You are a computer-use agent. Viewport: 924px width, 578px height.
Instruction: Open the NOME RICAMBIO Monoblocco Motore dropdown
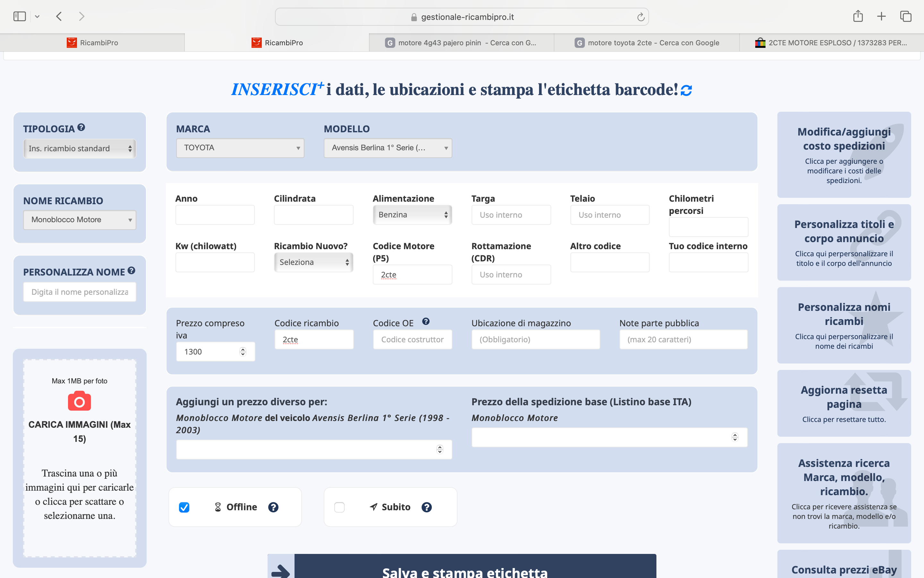(80, 220)
